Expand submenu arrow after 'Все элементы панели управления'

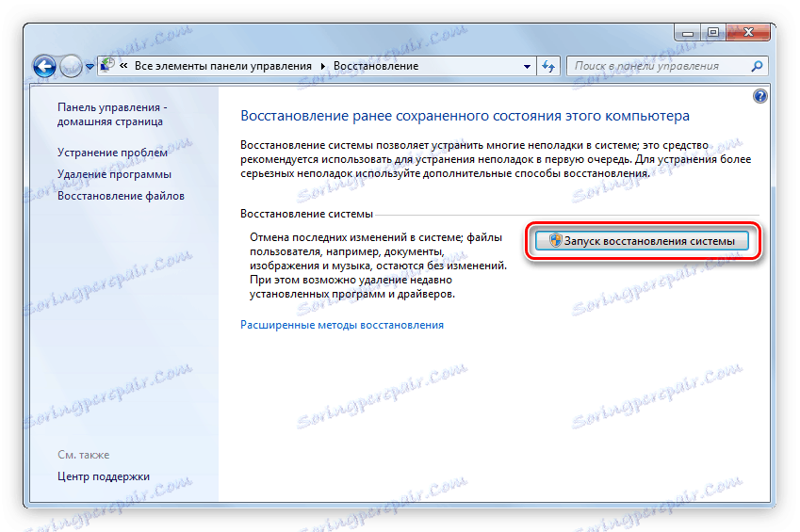point(323,66)
